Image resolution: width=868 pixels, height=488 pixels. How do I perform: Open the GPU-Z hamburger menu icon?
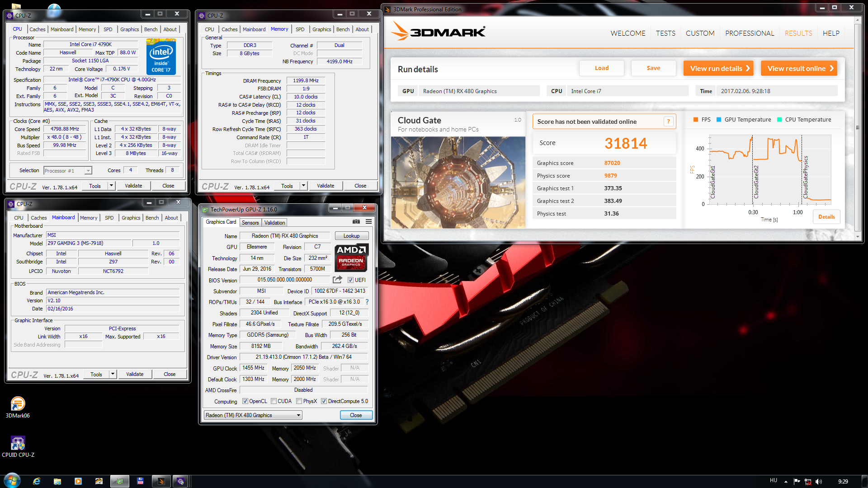click(x=368, y=221)
